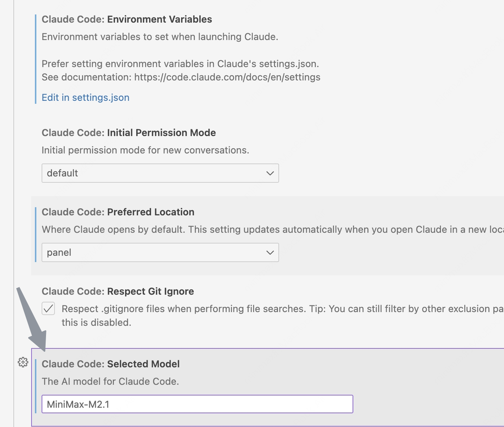Uncheck the Respect Git Ignore checkbox
The image size is (504, 427).
[x=48, y=309]
